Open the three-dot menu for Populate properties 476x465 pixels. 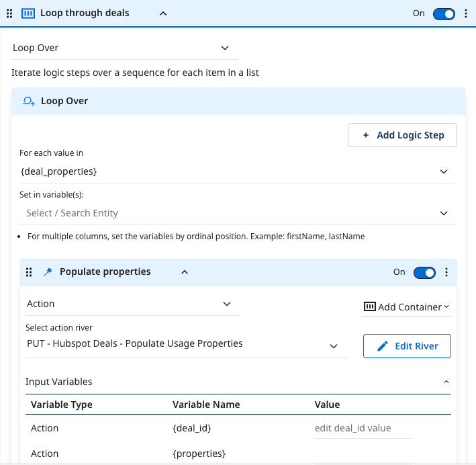tap(446, 272)
